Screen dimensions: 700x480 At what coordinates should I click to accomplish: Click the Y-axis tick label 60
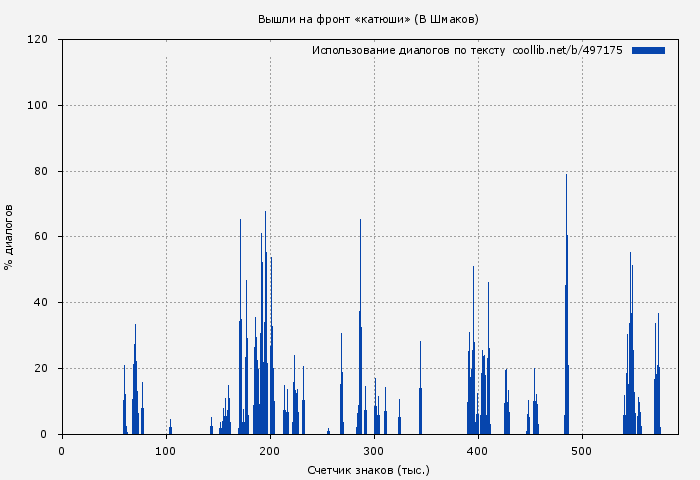coord(41,237)
